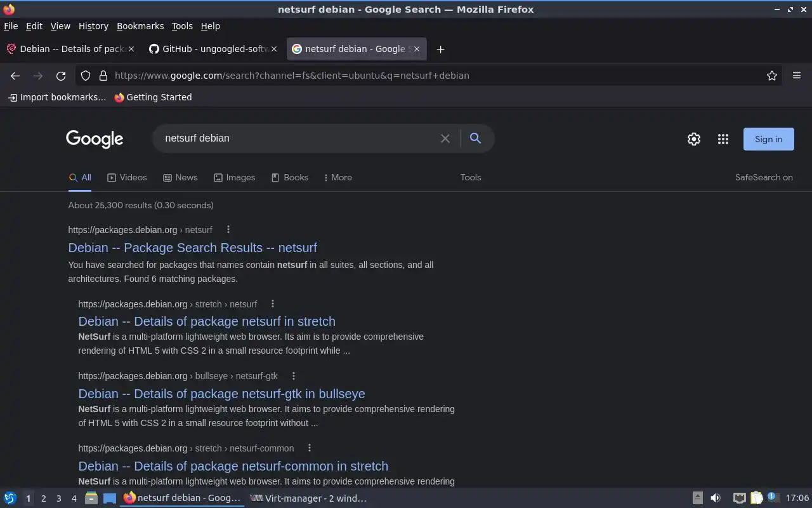This screenshot has height=508, width=812.
Task: Switch to workspace 3
Action: tap(58, 498)
